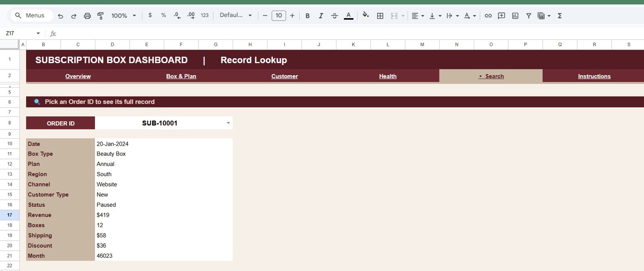Click the Annual plan cell

click(x=164, y=164)
